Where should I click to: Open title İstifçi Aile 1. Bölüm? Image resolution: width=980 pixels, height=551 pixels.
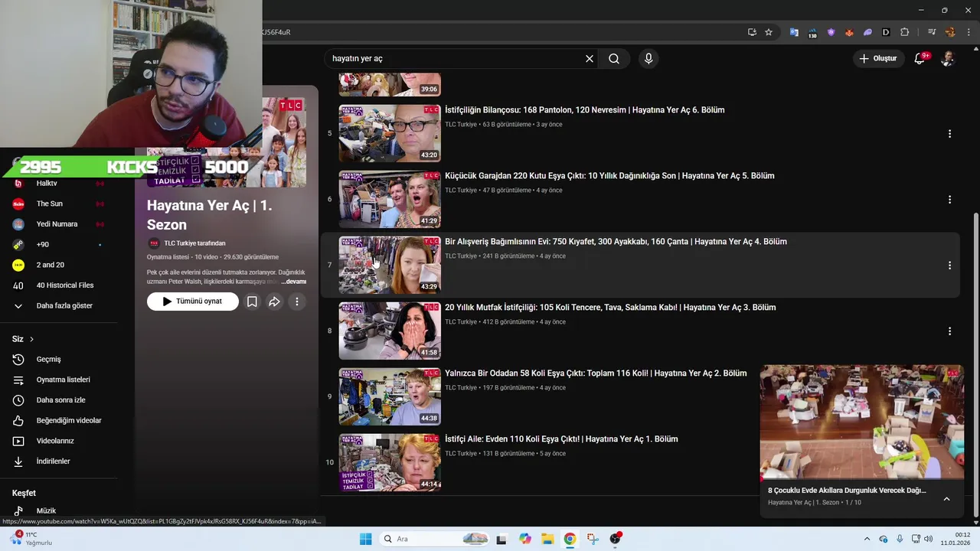point(561,439)
